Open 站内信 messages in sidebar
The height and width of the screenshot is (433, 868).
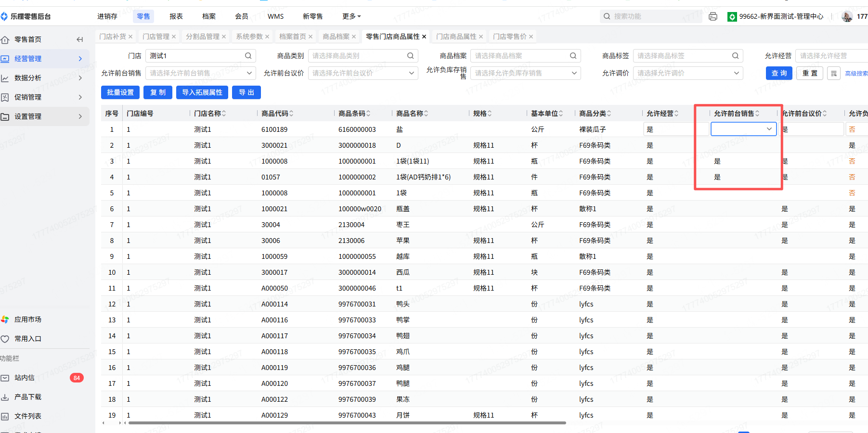pos(25,378)
